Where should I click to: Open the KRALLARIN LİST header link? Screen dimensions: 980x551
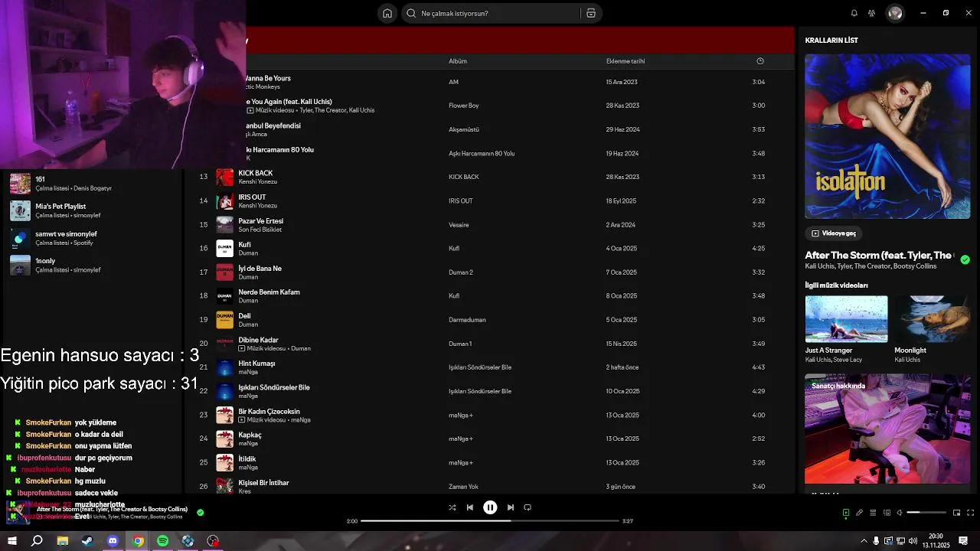[831, 41]
